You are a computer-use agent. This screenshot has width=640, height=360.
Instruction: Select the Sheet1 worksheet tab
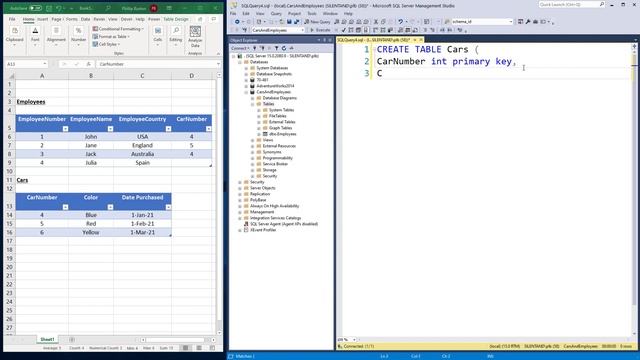(x=47, y=340)
